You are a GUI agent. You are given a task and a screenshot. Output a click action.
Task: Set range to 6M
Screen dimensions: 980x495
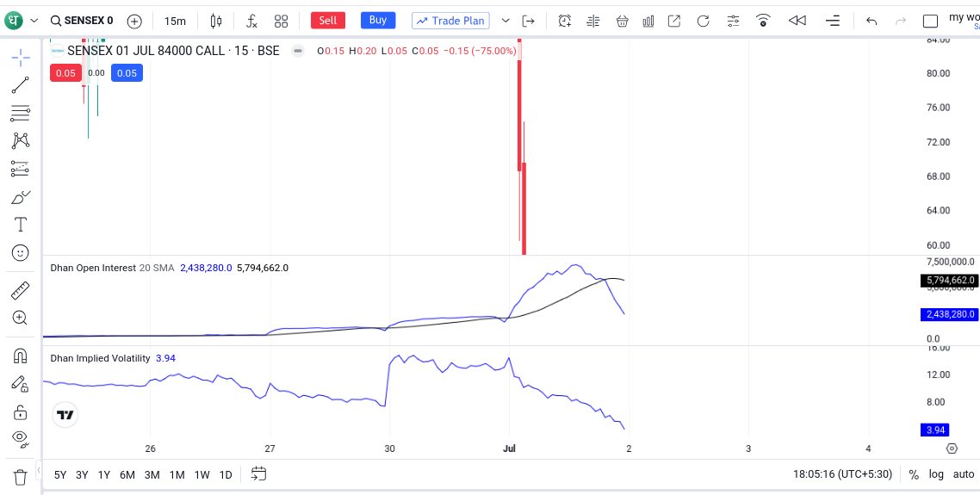tap(127, 475)
